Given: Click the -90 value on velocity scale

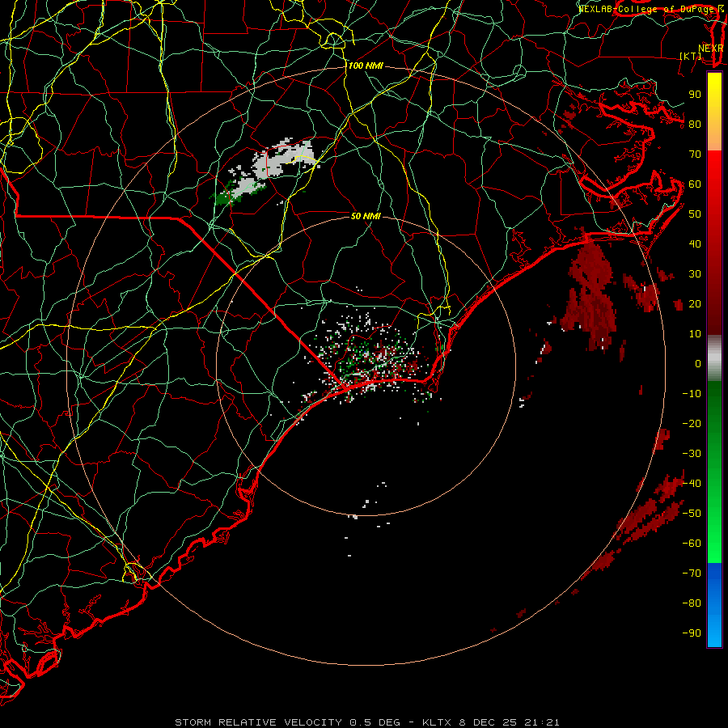Looking at the screenshot, I should tap(692, 633).
